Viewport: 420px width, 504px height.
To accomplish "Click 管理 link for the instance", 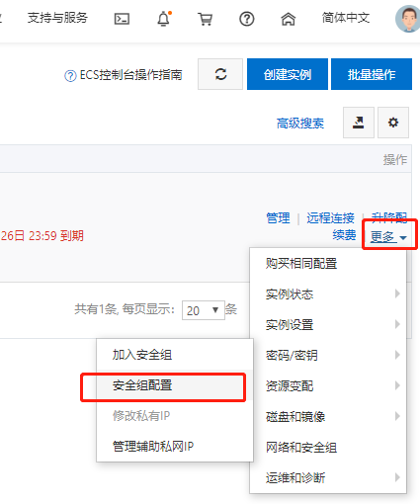I will click(278, 218).
